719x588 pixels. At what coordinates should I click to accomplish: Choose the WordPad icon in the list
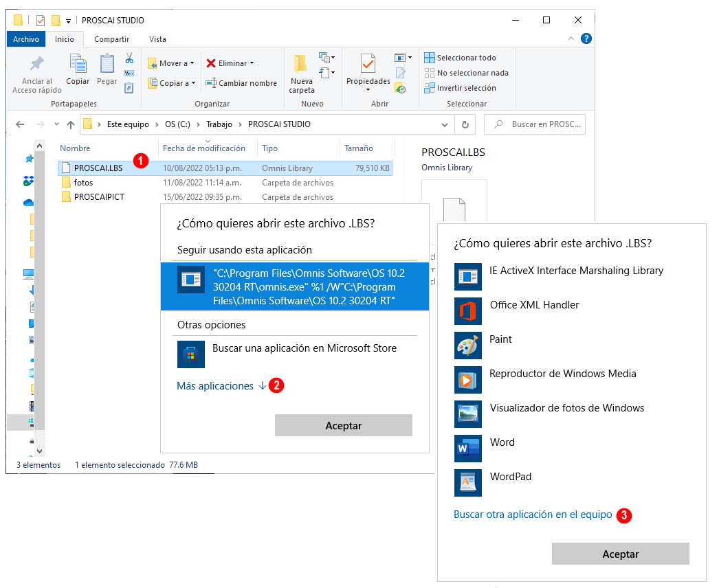tap(467, 483)
